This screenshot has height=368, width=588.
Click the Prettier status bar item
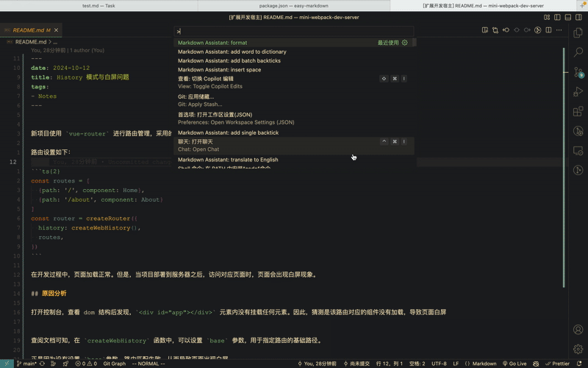[557, 364]
